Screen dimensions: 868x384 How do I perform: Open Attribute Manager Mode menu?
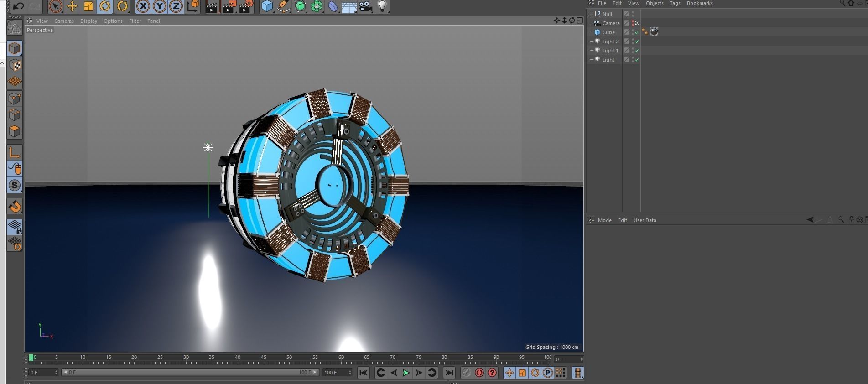pos(604,220)
